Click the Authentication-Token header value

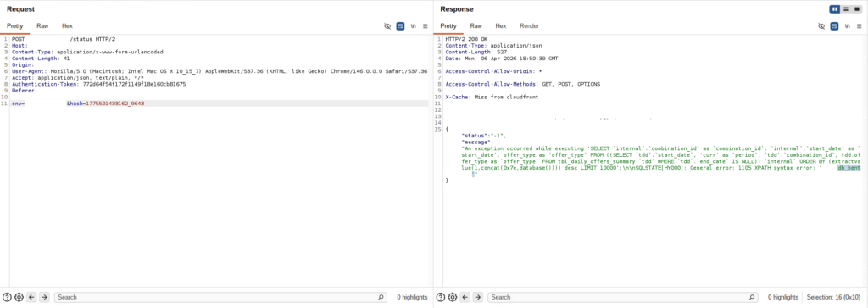(134, 84)
